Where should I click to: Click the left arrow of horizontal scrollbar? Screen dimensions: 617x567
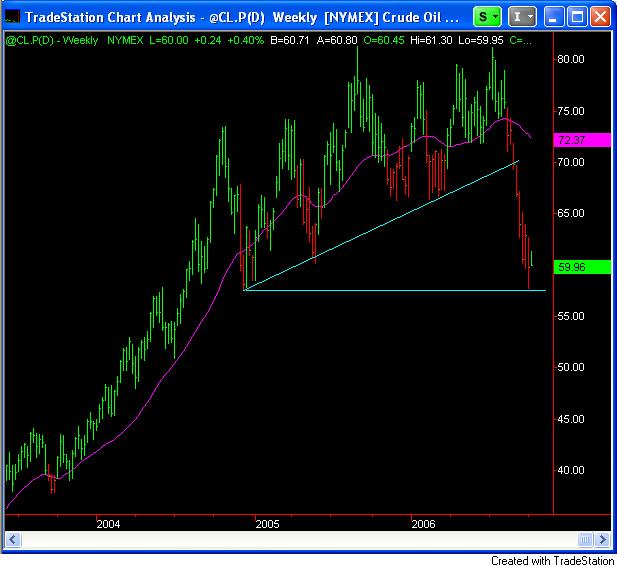pos(13,539)
